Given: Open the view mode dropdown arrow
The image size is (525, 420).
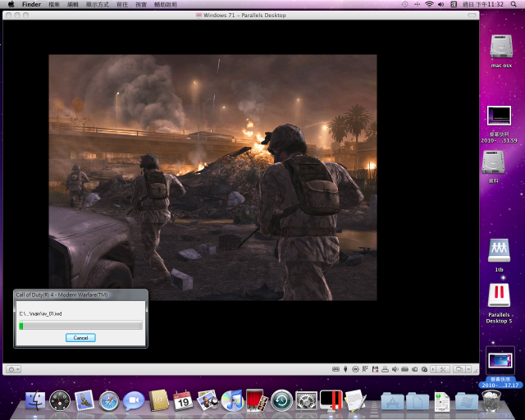Looking at the screenshot, I should 468,369.
